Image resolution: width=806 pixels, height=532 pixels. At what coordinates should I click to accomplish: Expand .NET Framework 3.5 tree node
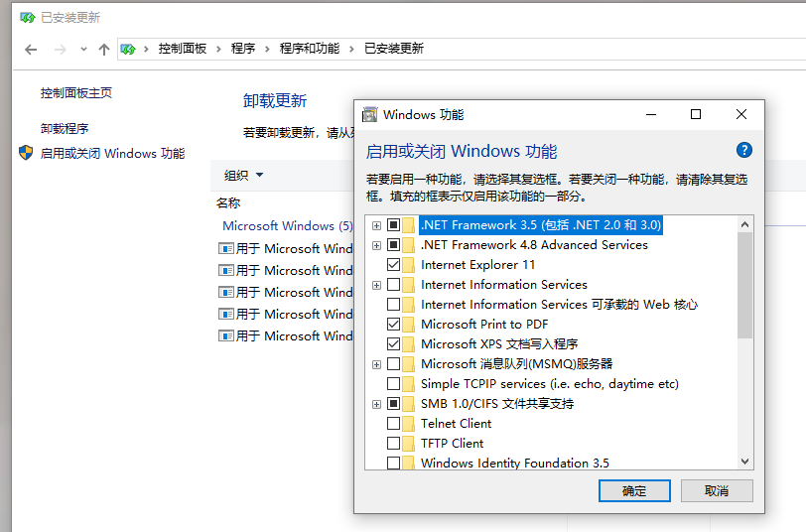click(377, 225)
